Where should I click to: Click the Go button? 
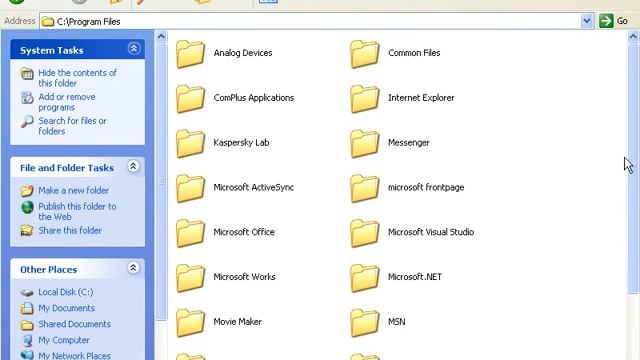(x=613, y=21)
